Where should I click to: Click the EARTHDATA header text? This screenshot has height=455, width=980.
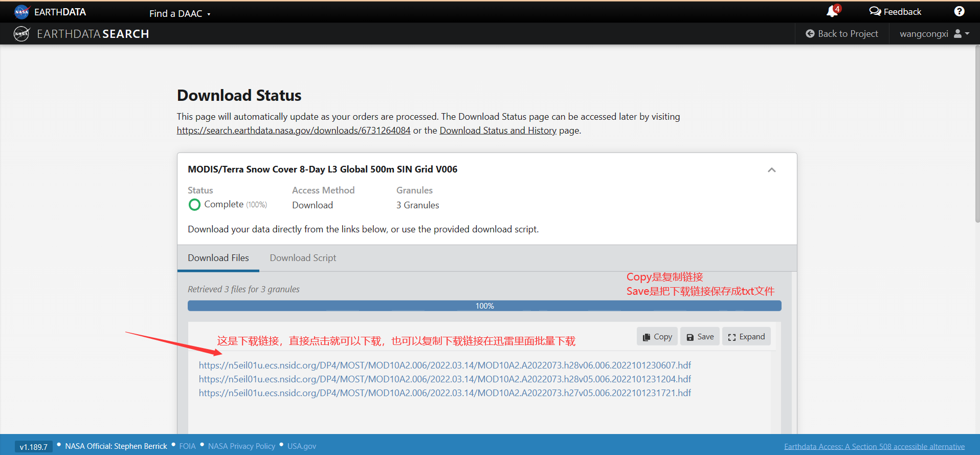pos(60,12)
